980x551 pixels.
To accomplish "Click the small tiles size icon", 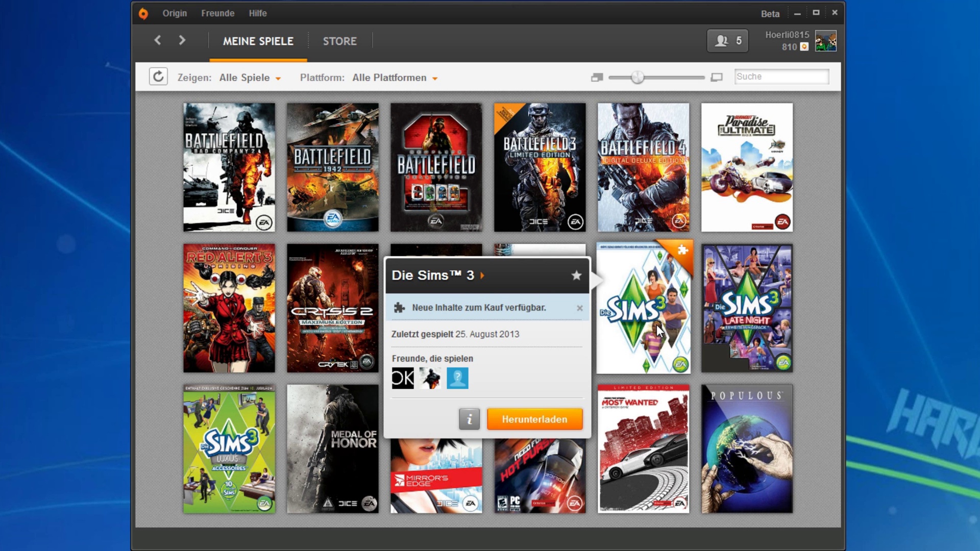I will coord(597,78).
